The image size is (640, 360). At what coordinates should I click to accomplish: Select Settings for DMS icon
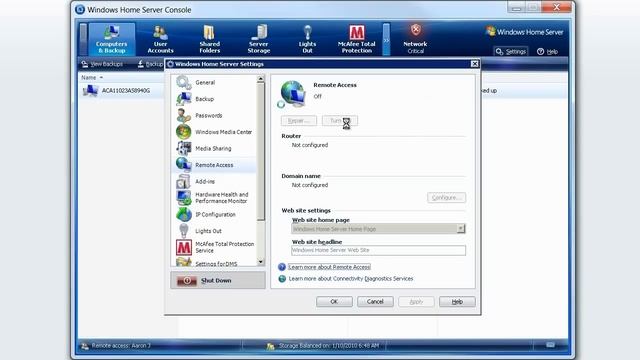point(184,262)
